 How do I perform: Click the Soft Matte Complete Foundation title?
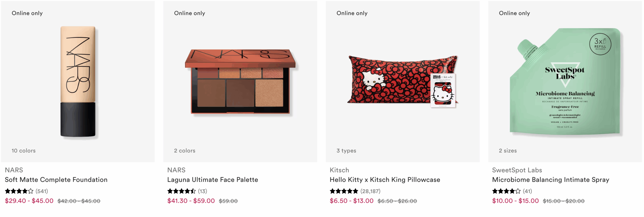(56, 180)
